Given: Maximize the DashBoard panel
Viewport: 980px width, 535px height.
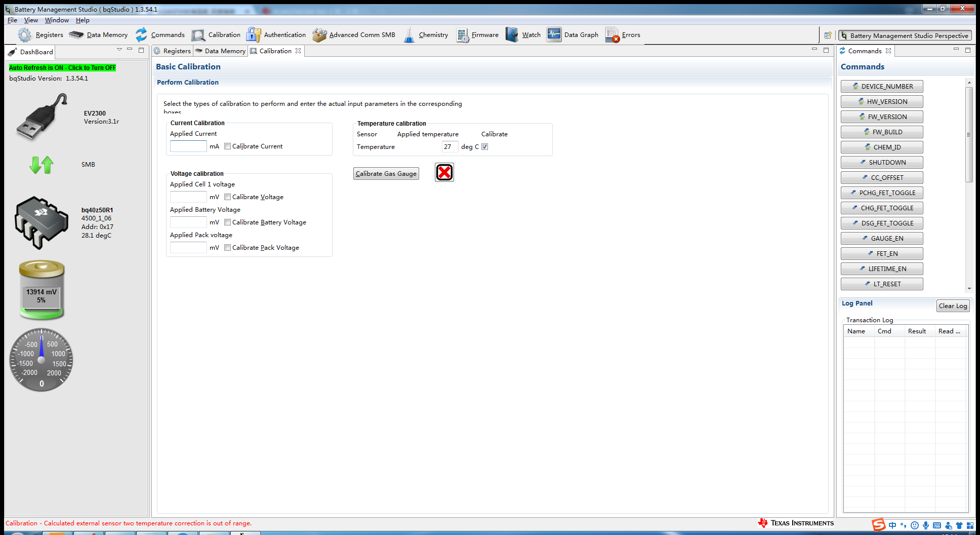Looking at the screenshot, I should click(141, 50).
